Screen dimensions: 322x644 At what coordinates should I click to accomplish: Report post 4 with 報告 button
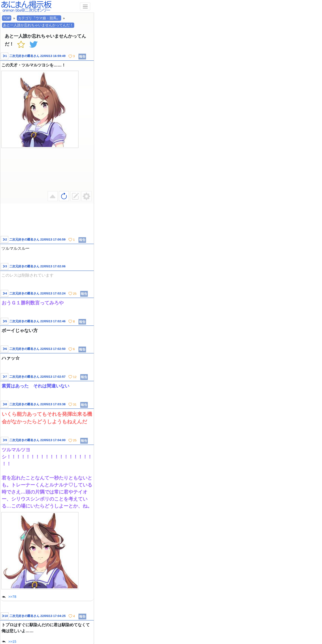(x=84, y=294)
